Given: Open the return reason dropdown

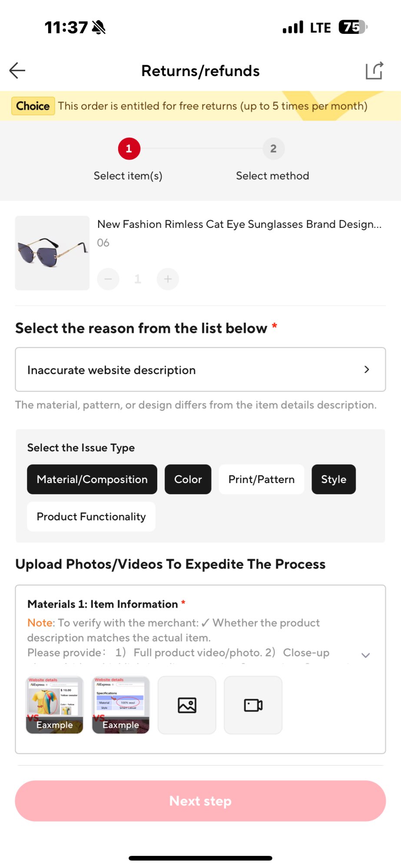Looking at the screenshot, I should click(200, 370).
